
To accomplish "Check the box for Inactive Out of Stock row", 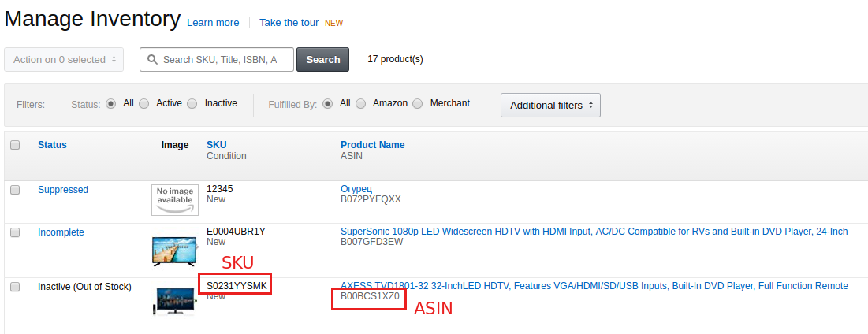I will tap(15, 287).
